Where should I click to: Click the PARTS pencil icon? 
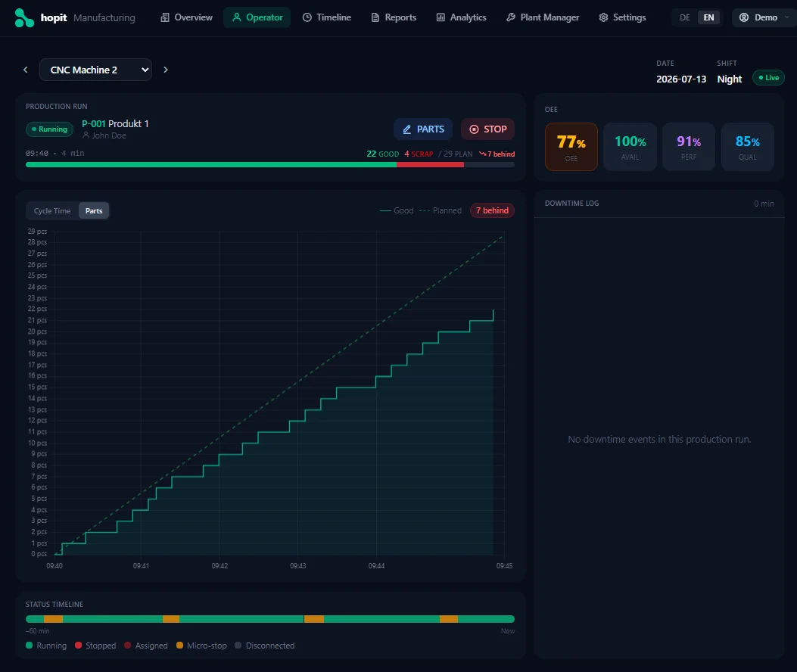pos(407,129)
